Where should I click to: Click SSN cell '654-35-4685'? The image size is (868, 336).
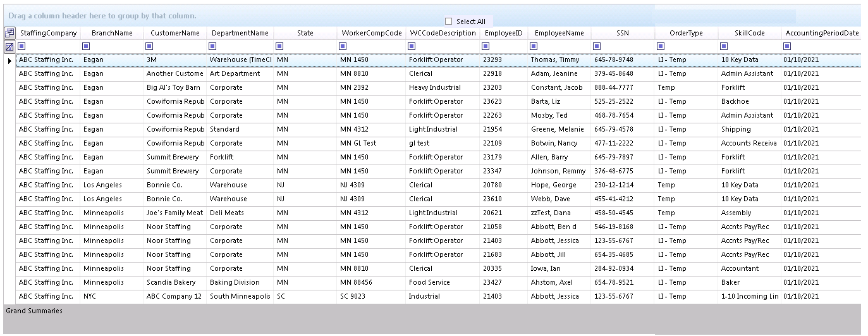pos(623,255)
